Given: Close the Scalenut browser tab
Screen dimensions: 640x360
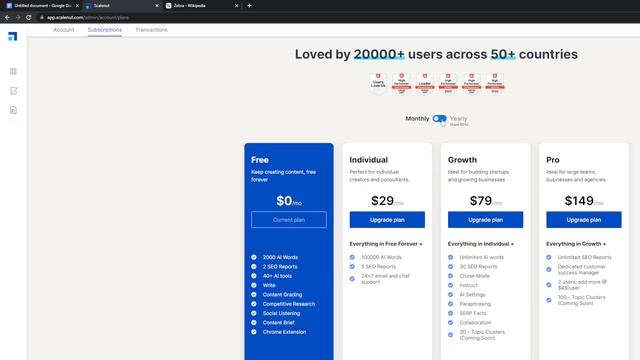Looking at the screenshot, I should [x=157, y=6].
